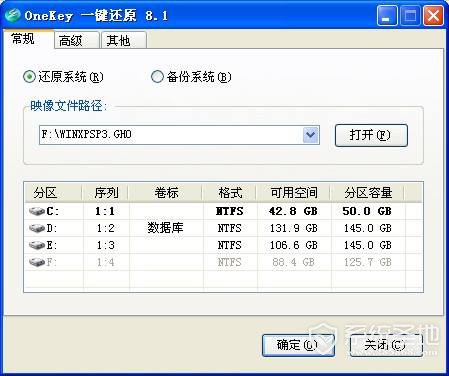
Task: Click the 分区 column header
Action: tap(53, 193)
